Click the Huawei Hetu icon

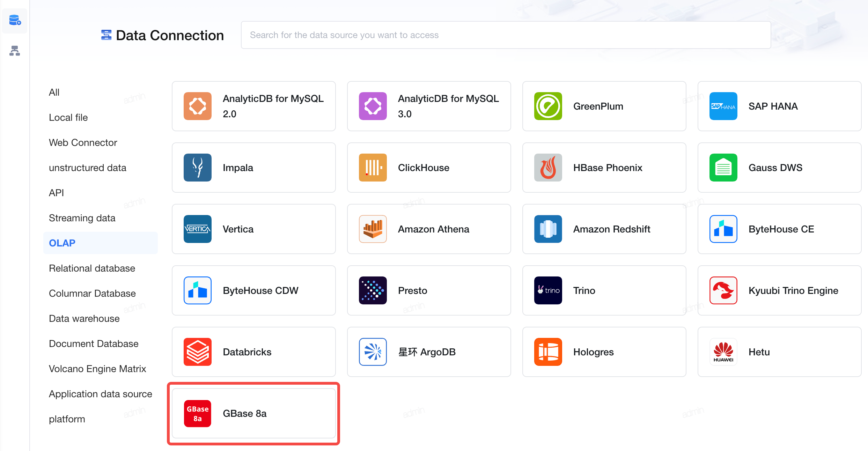pos(723,352)
